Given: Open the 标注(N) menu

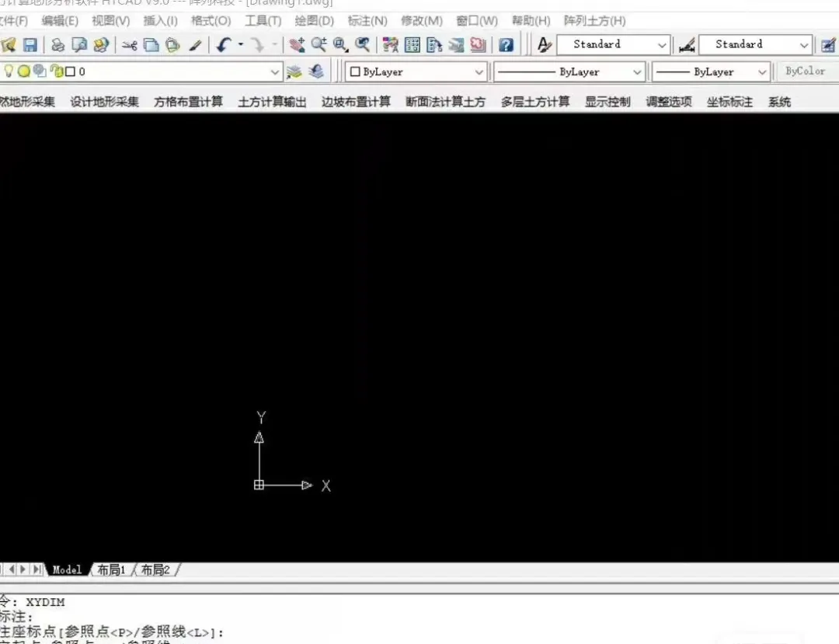Looking at the screenshot, I should click(367, 21).
